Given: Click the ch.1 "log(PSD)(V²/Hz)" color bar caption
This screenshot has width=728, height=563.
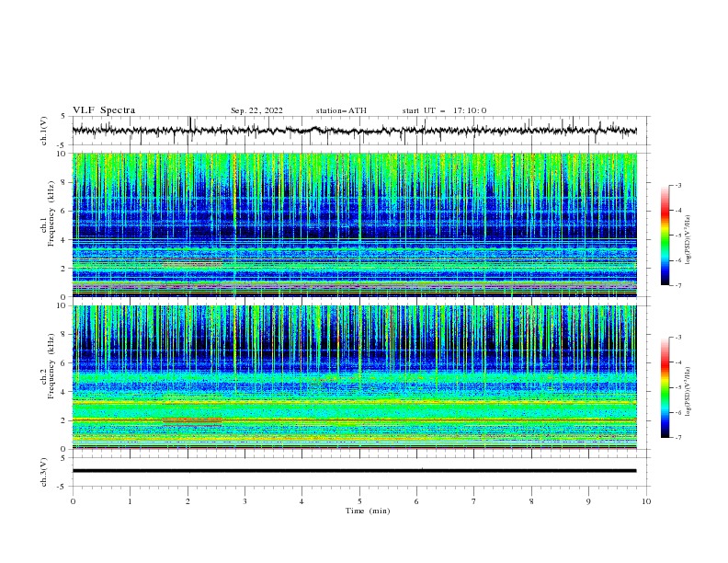Looking at the screenshot, I should 688,239.
